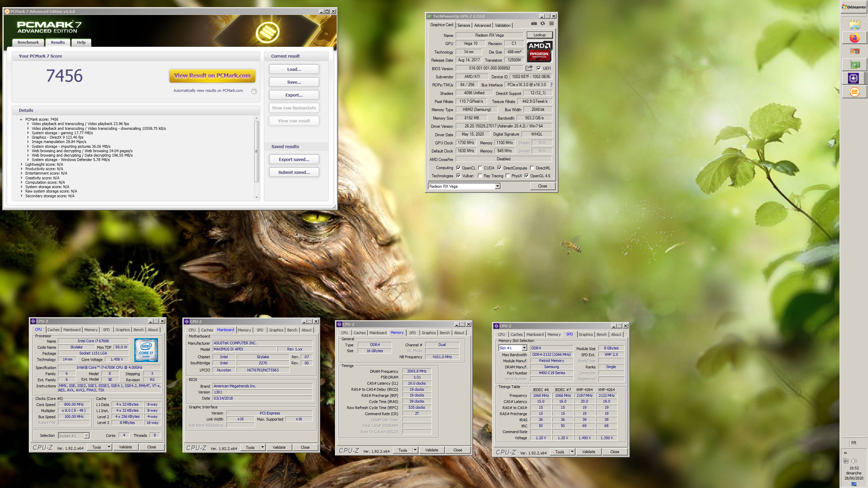Click the taskbar clock 10:52

point(854,468)
